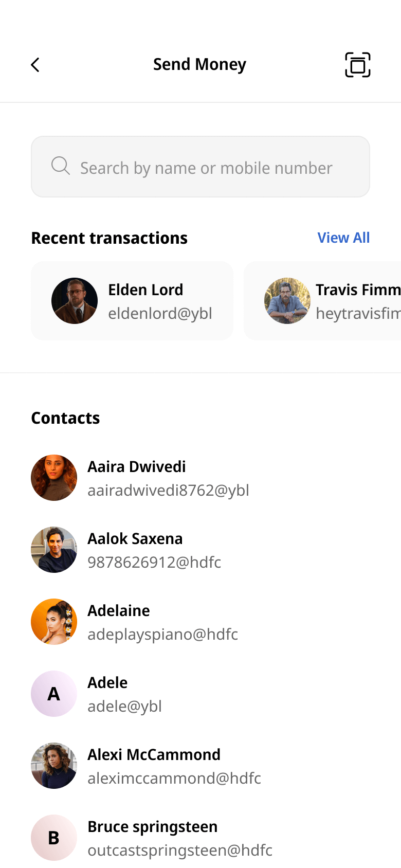Pick adele@ybl contact entry
Image resolution: width=401 pixels, height=868 pixels.
pyautogui.click(x=124, y=694)
